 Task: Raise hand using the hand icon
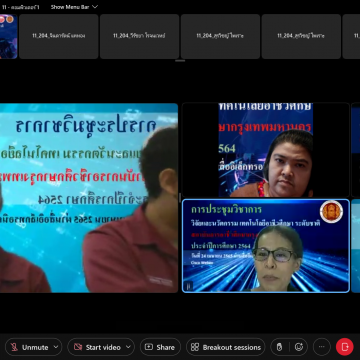[x=279, y=347]
